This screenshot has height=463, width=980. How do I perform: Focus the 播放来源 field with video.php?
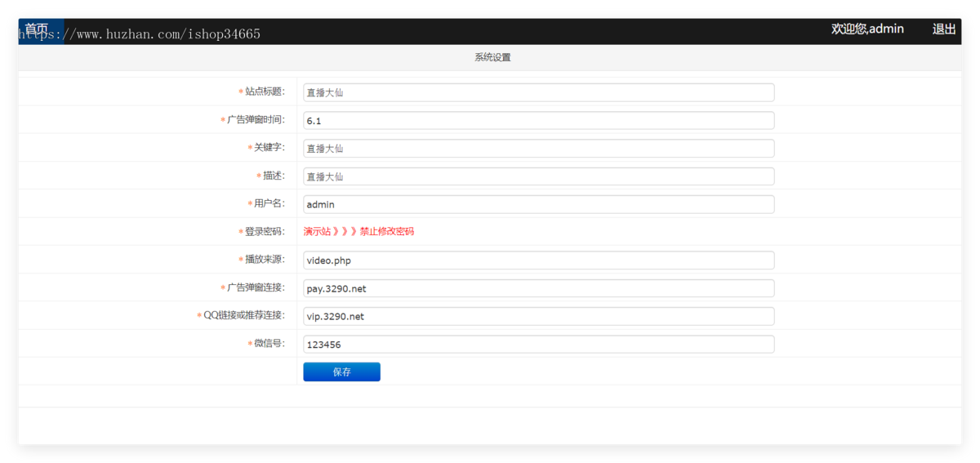point(538,260)
